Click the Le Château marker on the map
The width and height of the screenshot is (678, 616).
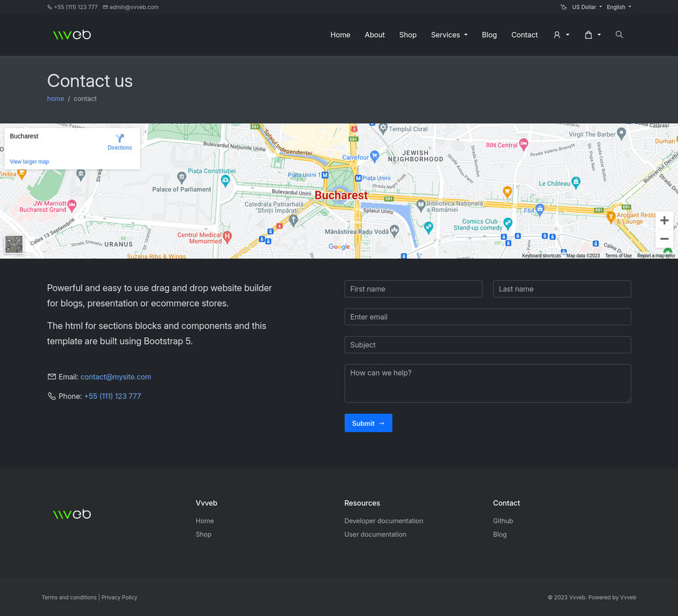pos(575,182)
